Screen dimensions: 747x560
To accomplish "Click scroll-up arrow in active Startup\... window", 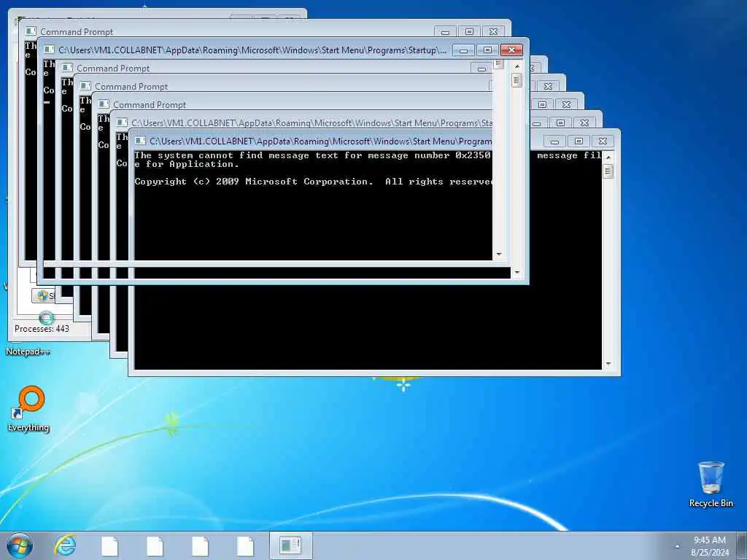I will [x=517, y=66].
